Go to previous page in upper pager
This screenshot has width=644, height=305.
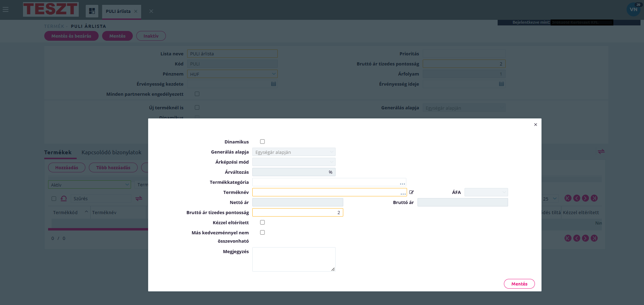click(x=577, y=198)
